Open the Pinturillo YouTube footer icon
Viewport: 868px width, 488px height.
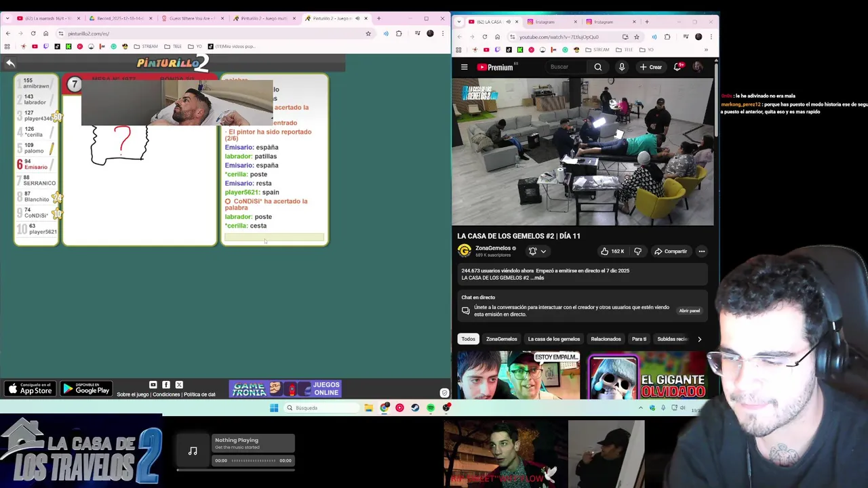coord(153,385)
